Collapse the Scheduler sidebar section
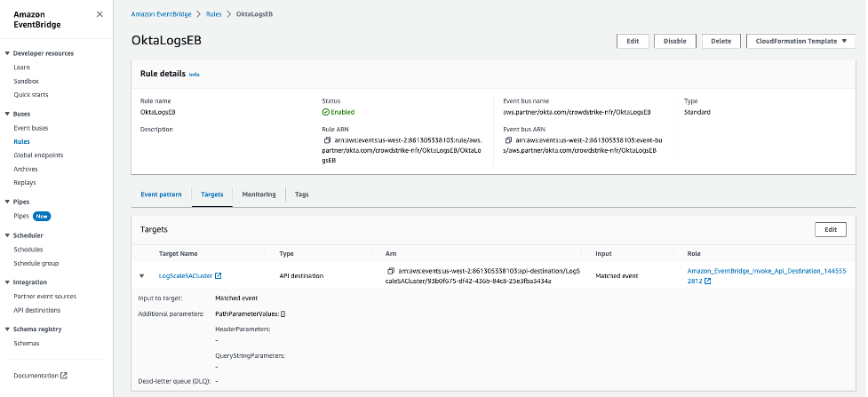This screenshot has width=868, height=397. [x=7, y=235]
